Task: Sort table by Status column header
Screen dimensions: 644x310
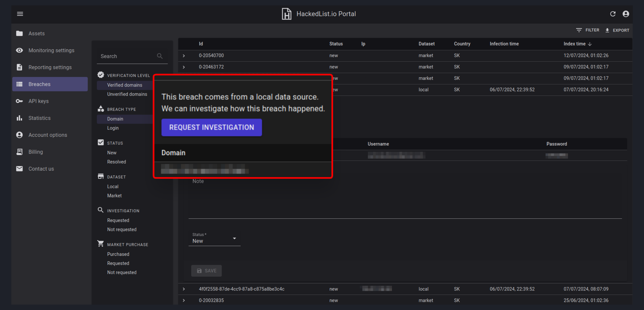Action: pos(336,44)
